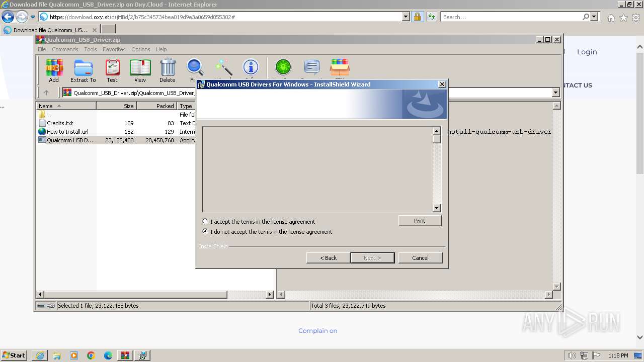Open Chrome from the taskbar
This screenshot has height=362, width=644.
tap(91, 355)
